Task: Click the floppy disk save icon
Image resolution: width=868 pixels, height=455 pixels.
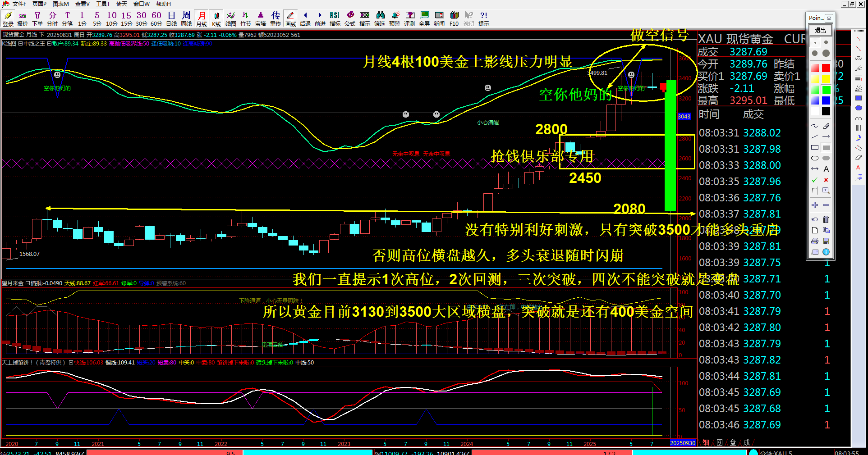Action: pyautogui.click(x=826, y=241)
